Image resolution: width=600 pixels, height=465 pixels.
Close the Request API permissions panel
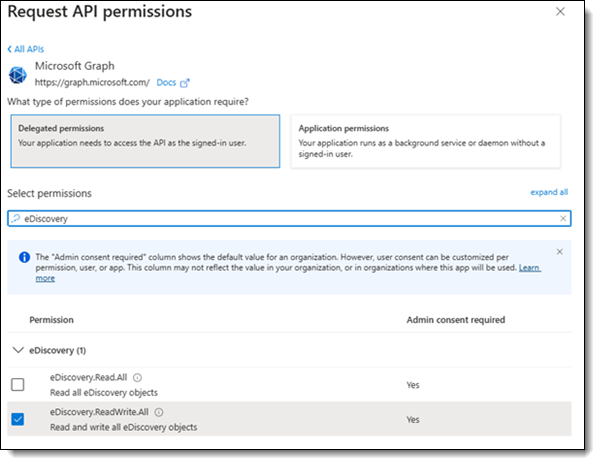[560, 12]
